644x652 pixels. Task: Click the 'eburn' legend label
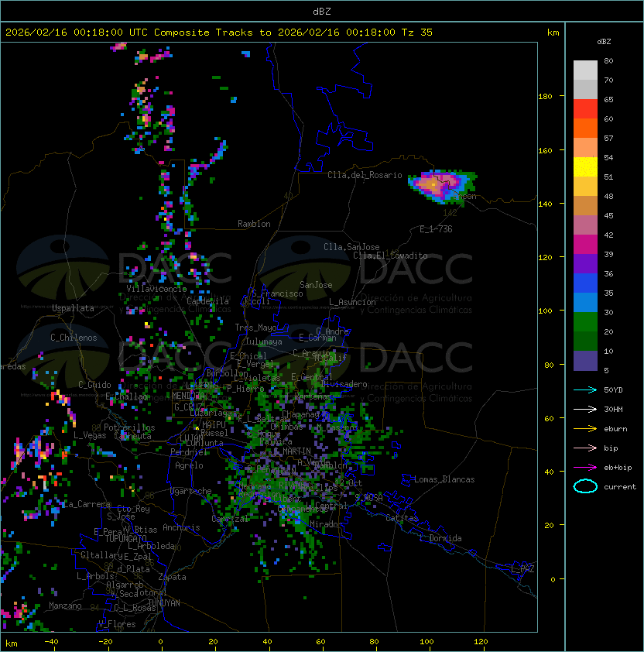615,429
